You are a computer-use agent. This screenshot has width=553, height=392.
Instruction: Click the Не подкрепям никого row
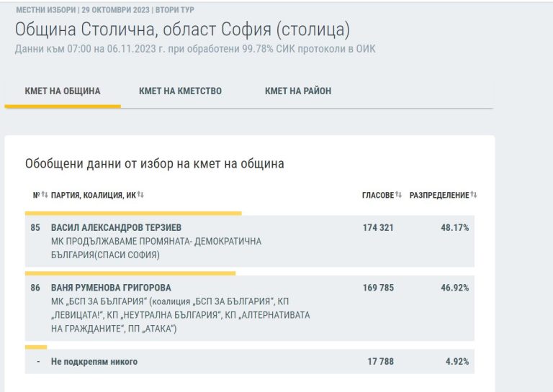pyautogui.click(x=94, y=362)
